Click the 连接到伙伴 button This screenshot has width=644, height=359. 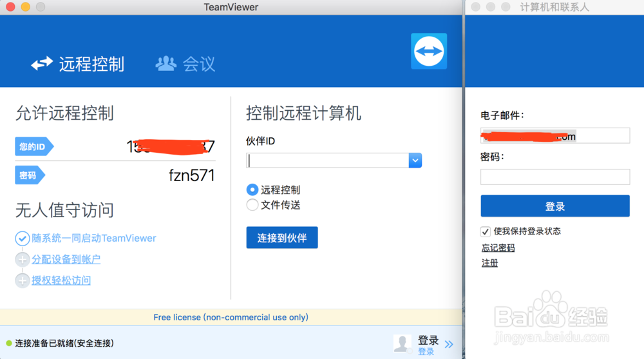coord(282,238)
